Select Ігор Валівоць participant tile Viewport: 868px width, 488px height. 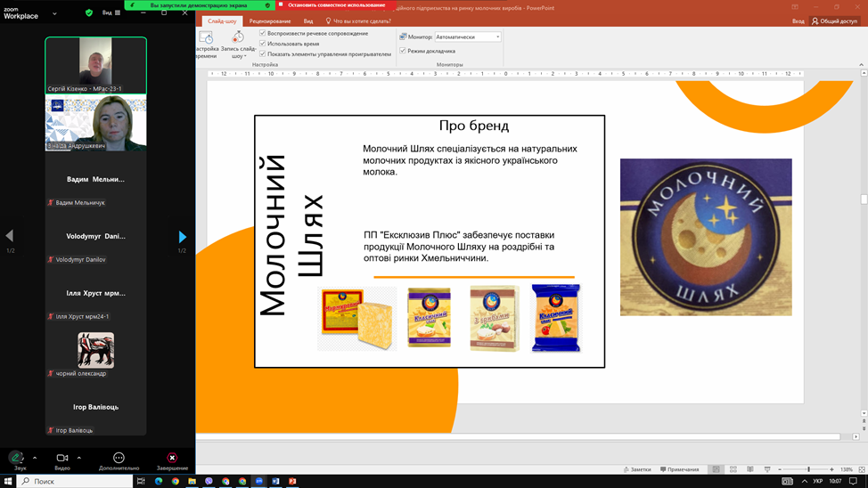(x=95, y=407)
